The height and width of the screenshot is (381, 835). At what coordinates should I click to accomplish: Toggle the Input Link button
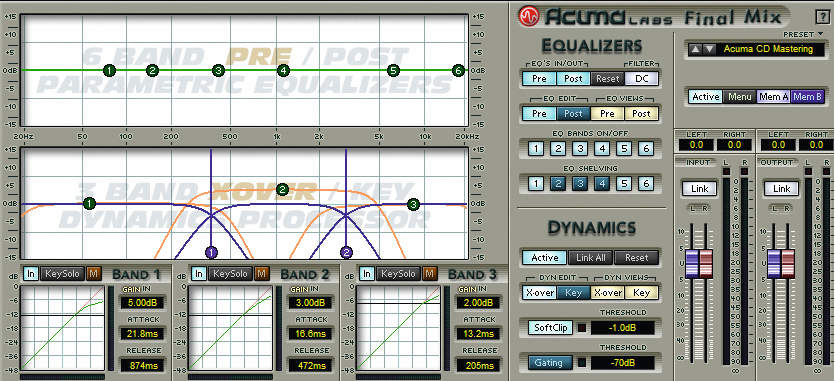click(x=699, y=189)
